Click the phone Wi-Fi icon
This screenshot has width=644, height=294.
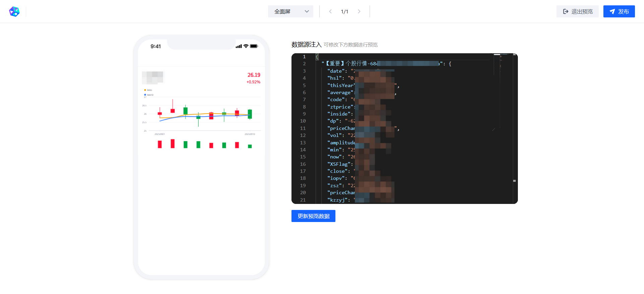point(246,46)
